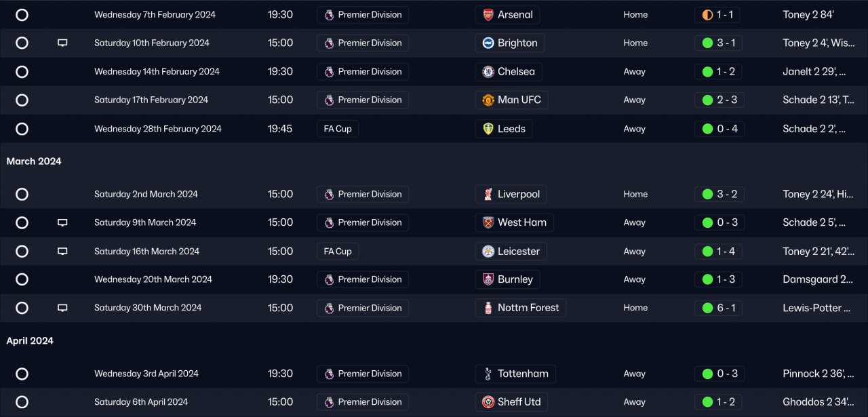Select radio circle for 2nd March Liverpool match
The image size is (868, 417).
(22, 195)
